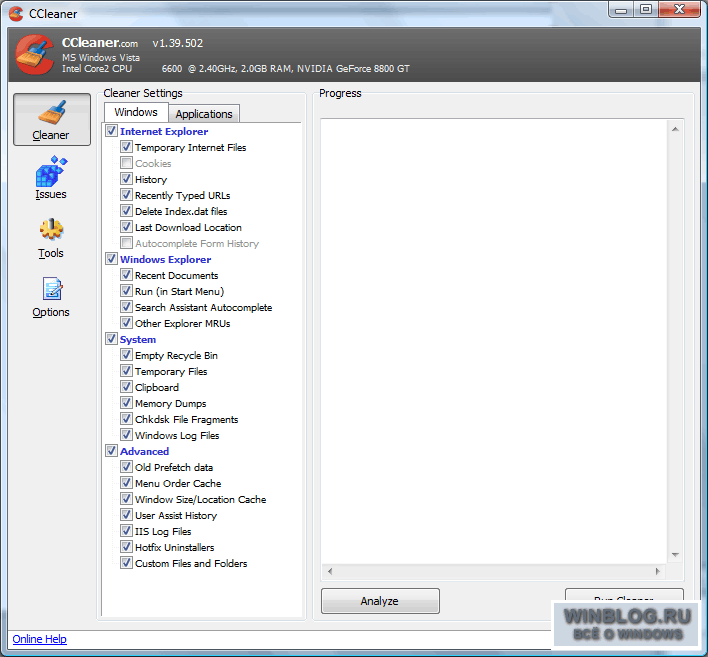Uncheck Empty Recycle Bin
The height and width of the screenshot is (657, 708).
tap(126, 355)
